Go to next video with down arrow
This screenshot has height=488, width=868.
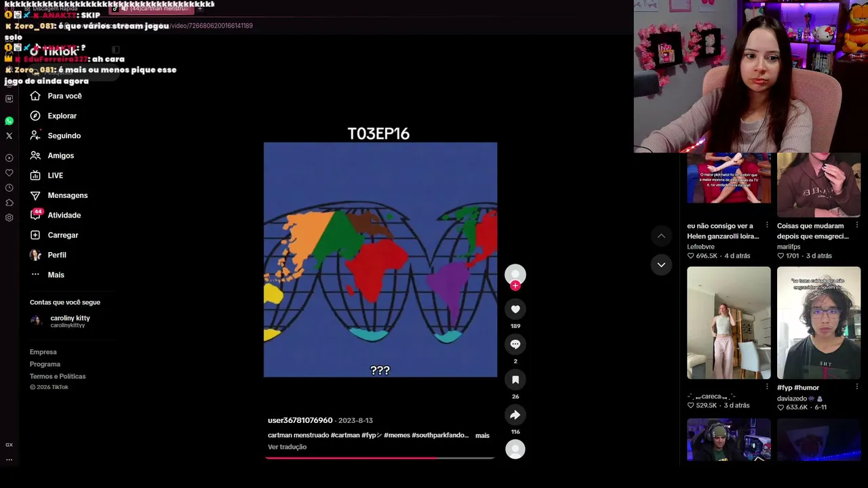661,265
